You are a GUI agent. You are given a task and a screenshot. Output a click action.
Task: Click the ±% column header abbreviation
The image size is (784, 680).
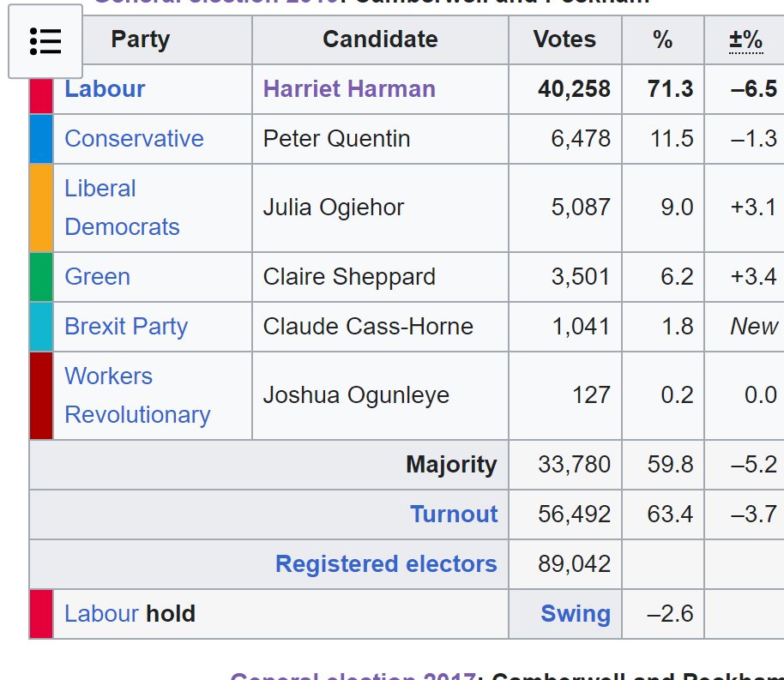745,39
